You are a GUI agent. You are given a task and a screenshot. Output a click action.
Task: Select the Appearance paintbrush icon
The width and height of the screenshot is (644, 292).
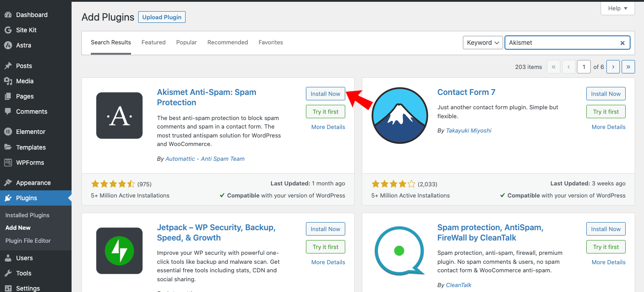[x=8, y=182]
